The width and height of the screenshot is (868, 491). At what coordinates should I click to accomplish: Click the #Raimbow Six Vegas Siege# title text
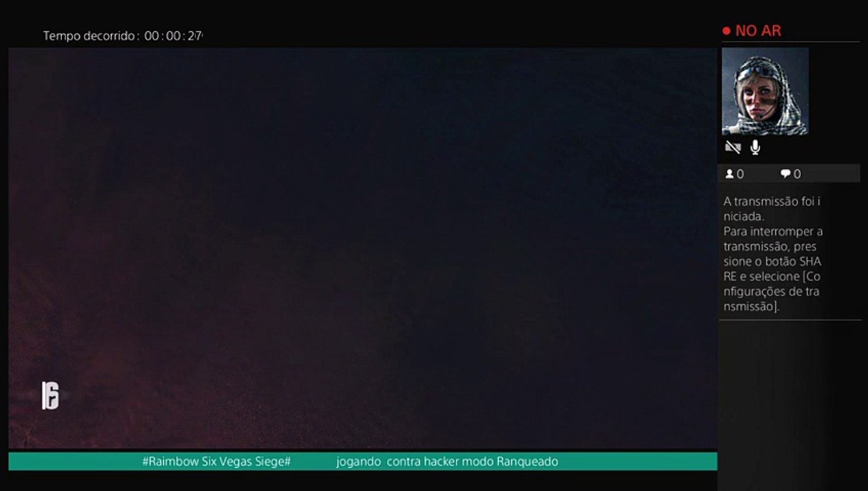coord(216,462)
